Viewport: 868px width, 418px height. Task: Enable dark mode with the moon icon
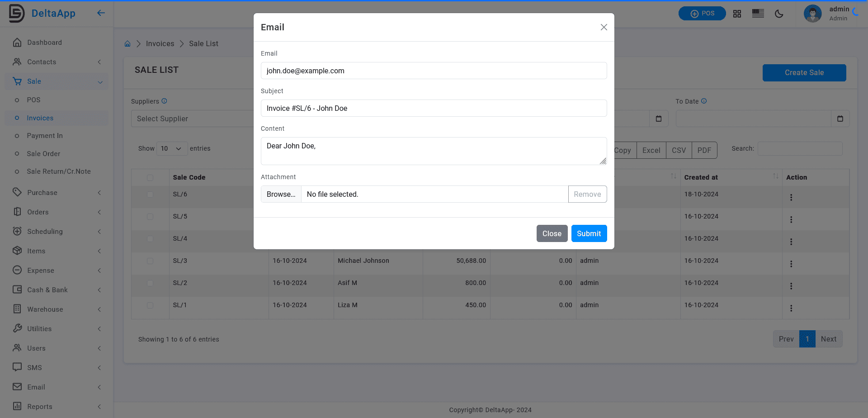(779, 14)
